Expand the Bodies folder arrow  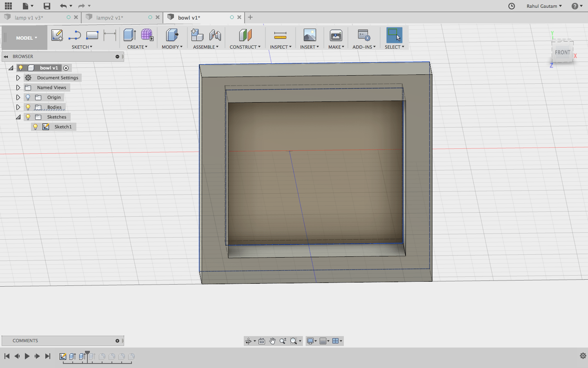(18, 107)
